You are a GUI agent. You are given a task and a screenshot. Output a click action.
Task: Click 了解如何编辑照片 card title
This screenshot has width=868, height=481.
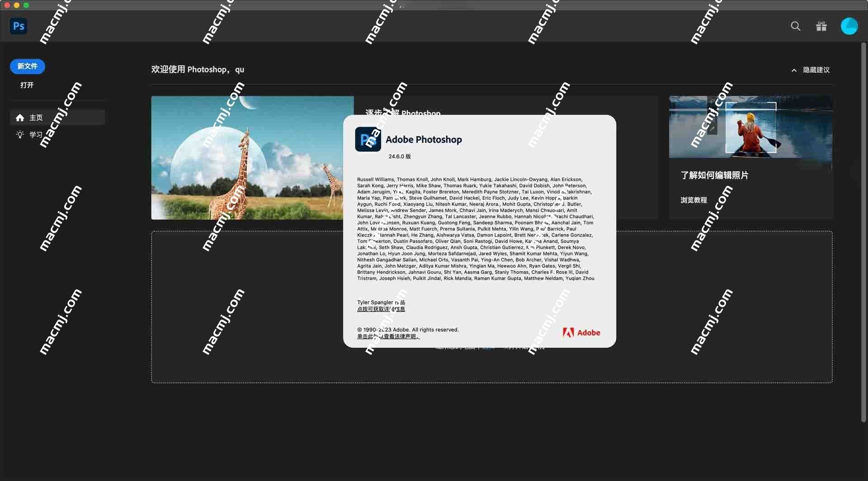point(714,175)
